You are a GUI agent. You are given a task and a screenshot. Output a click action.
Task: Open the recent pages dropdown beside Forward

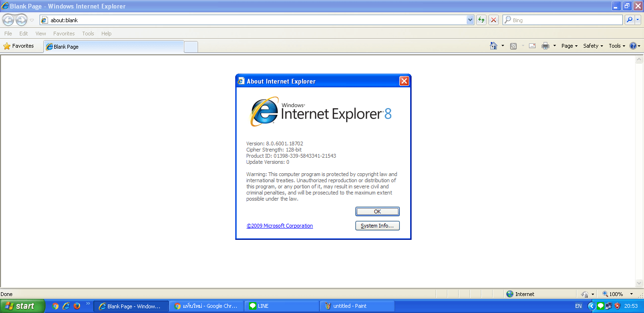click(32, 20)
